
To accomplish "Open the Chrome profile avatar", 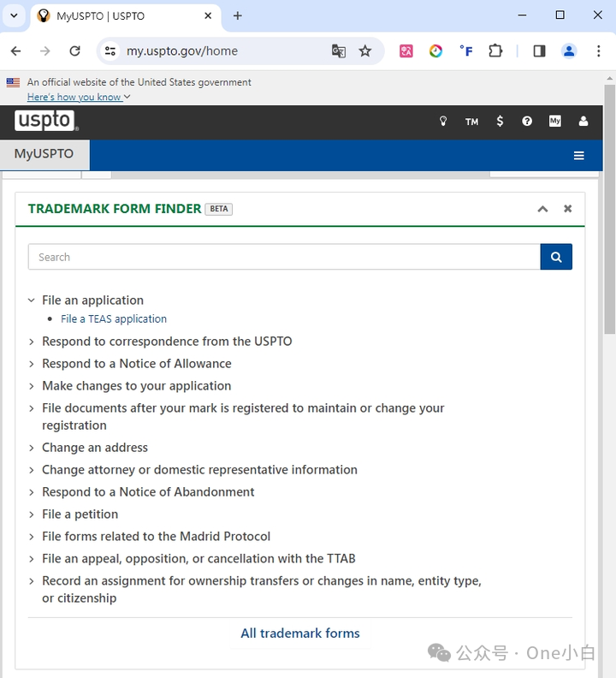I will pos(569,51).
